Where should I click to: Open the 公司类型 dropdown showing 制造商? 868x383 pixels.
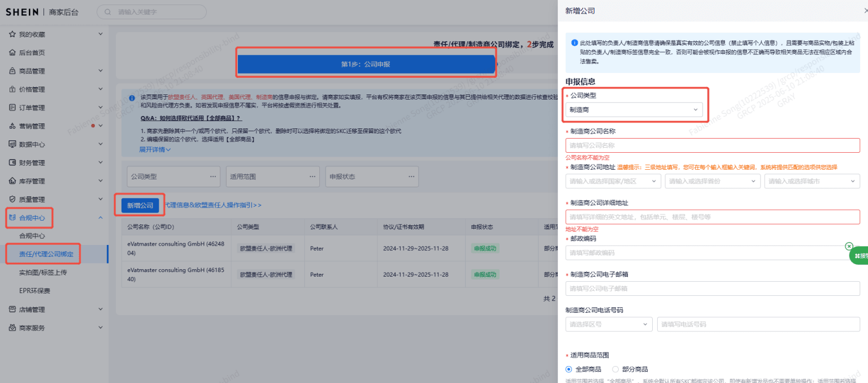[x=634, y=110]
